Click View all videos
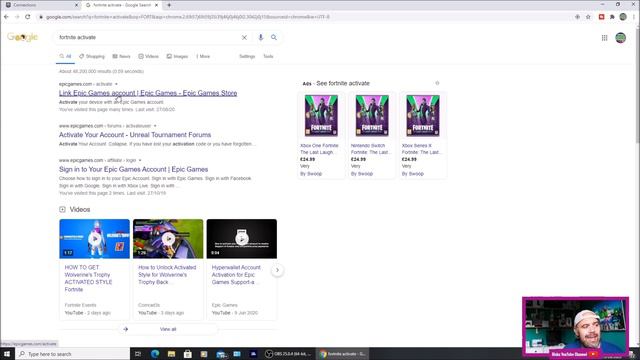Image resolution: width=640 pixels, height=360 pixels. pyautogui.click(x=168, y=329)
